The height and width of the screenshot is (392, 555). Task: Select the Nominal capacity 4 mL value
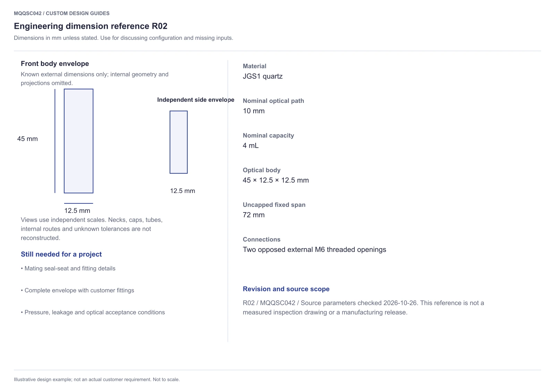click(x=250, y=146)
